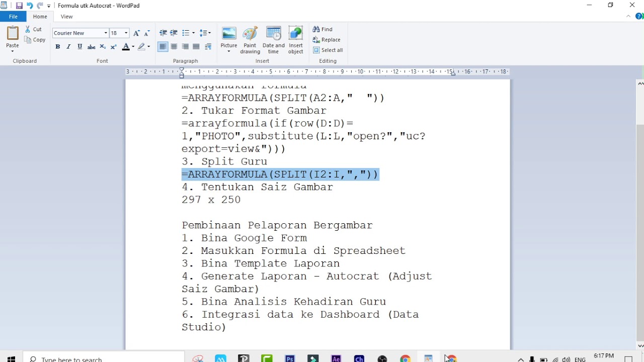Image resolution: width=644 pixels, height=362 pixels.
Task: Apply the text highlight color
Action: (x=141, y=47)
